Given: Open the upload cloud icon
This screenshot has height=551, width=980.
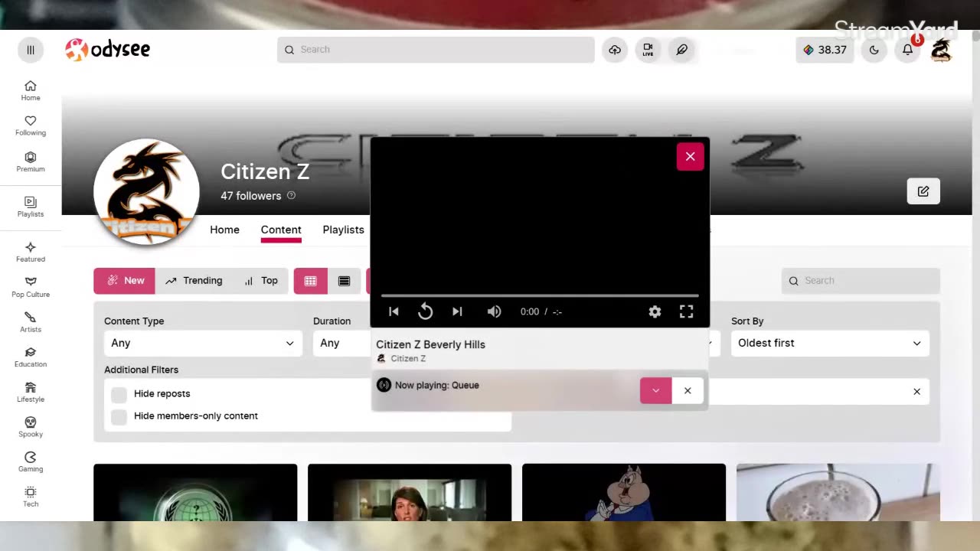Looking at the screenshot, I should tap(615, 50).
